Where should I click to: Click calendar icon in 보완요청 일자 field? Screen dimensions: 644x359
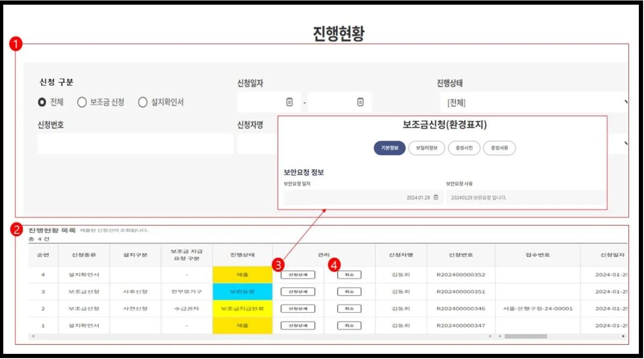click(436, 197)
